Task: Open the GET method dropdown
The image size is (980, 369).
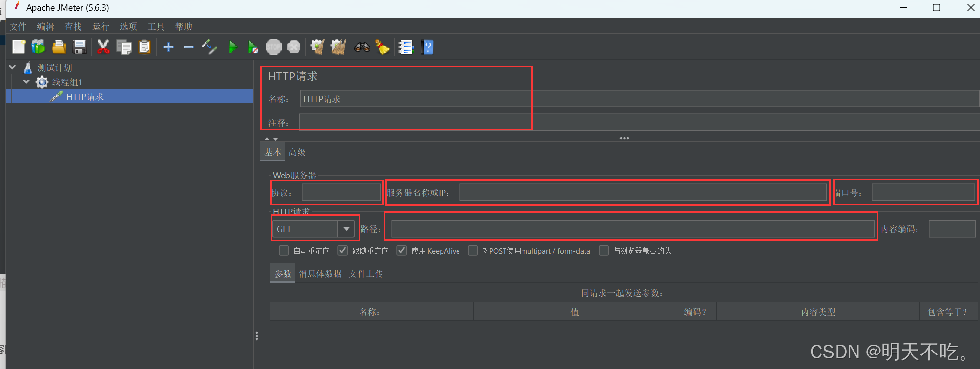Action: click(346, 229)
